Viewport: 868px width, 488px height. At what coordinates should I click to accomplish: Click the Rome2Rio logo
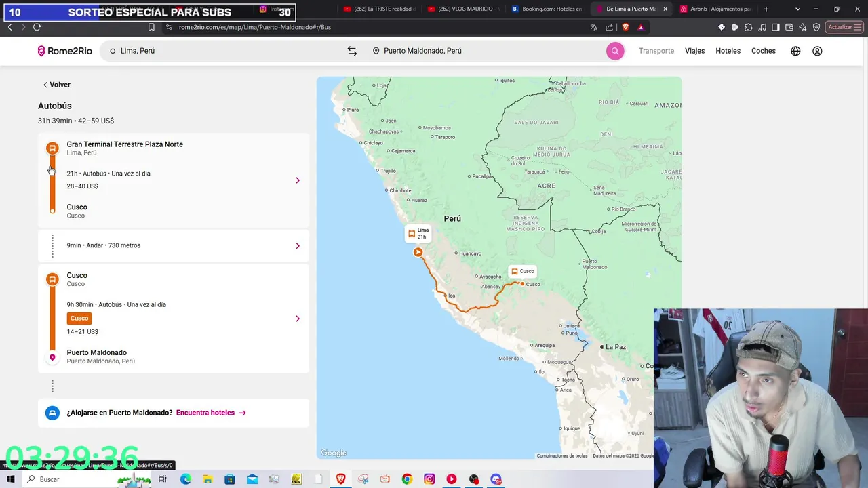64,51
